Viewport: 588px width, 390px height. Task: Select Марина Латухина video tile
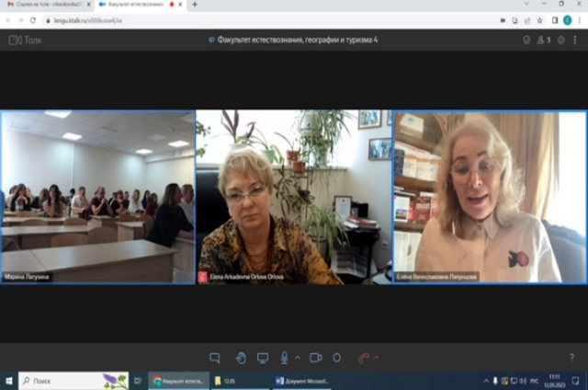click(x=97, y=197)
